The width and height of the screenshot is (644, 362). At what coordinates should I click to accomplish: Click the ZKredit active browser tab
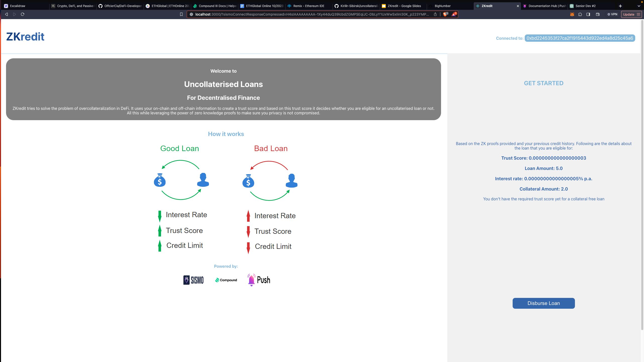click(488, 6)
